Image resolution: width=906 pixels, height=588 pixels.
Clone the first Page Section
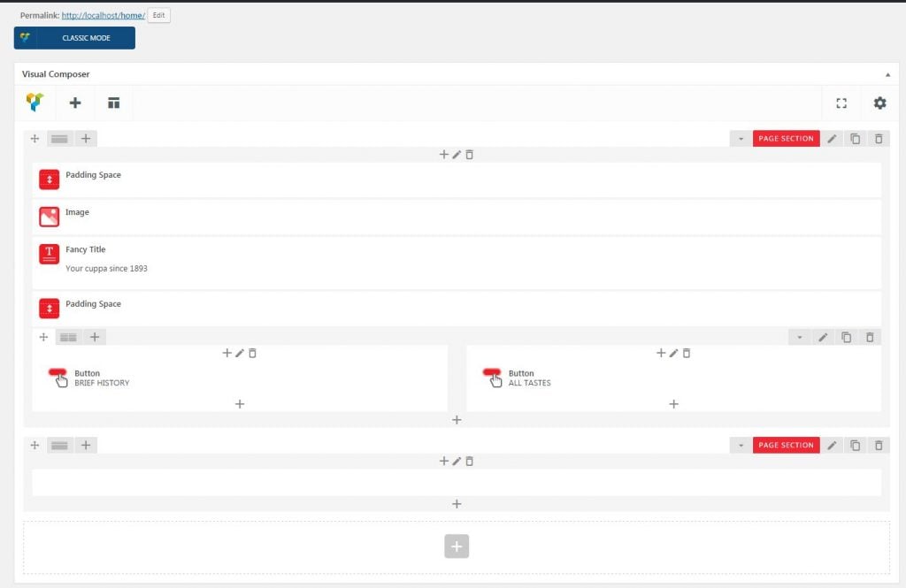[856, 139]
